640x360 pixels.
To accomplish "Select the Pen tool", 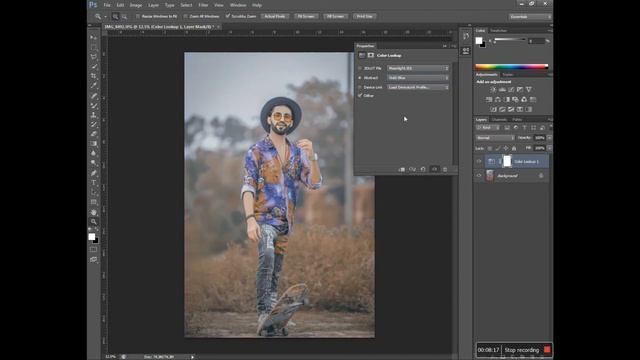I will coord(94,173).
